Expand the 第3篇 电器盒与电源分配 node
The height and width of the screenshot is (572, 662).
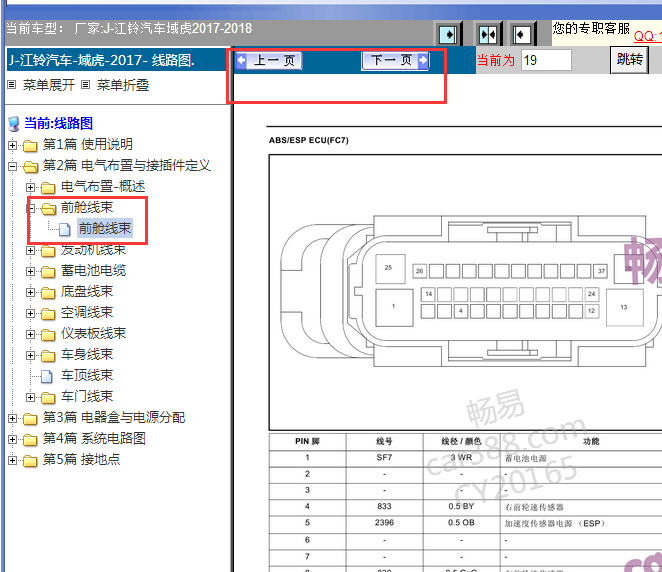coord(12,418)
